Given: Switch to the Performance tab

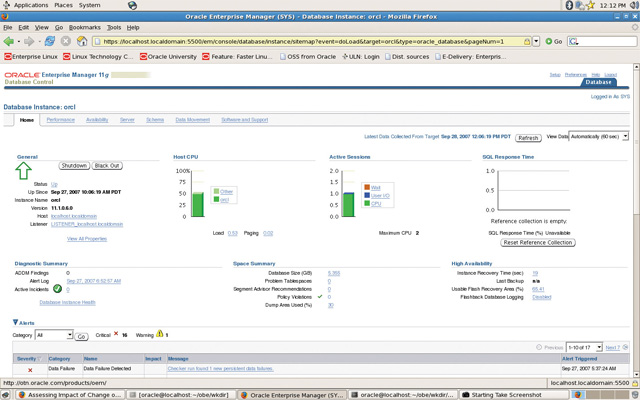Looking at the screenshot, I should [x=60, y=120].
